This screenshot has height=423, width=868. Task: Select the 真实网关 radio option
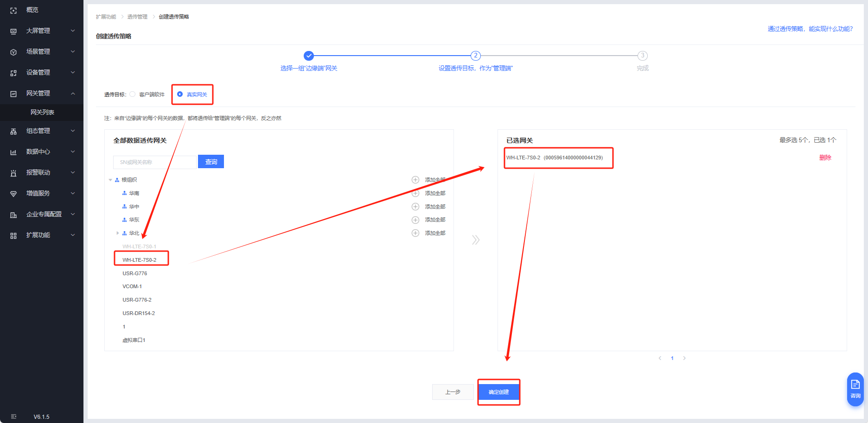(x=180, y=95)
